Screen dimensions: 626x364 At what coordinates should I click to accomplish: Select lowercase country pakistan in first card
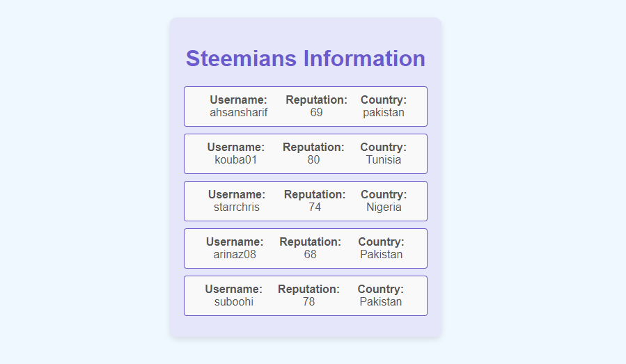384,113
